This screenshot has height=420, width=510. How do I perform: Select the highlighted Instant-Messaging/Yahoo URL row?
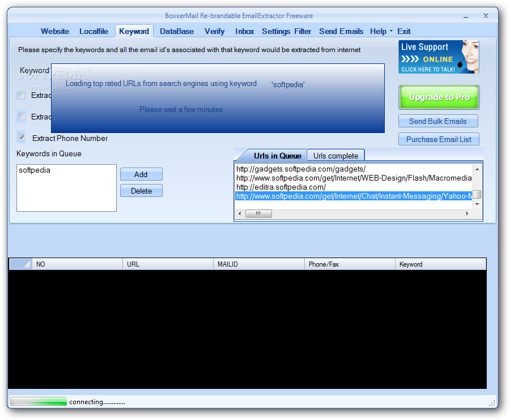(354, 196)
